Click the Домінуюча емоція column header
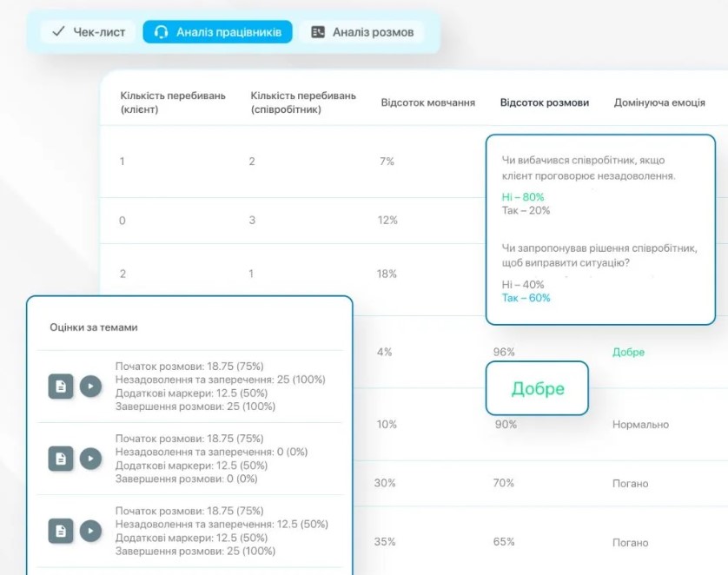The height and width of the screenshot is (575, 728). tap(659, 102)
